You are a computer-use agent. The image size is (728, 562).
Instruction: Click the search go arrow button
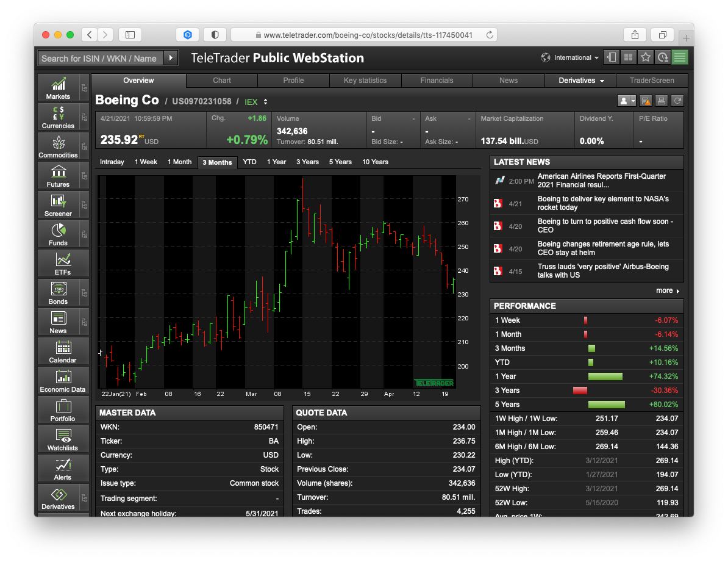171,58
